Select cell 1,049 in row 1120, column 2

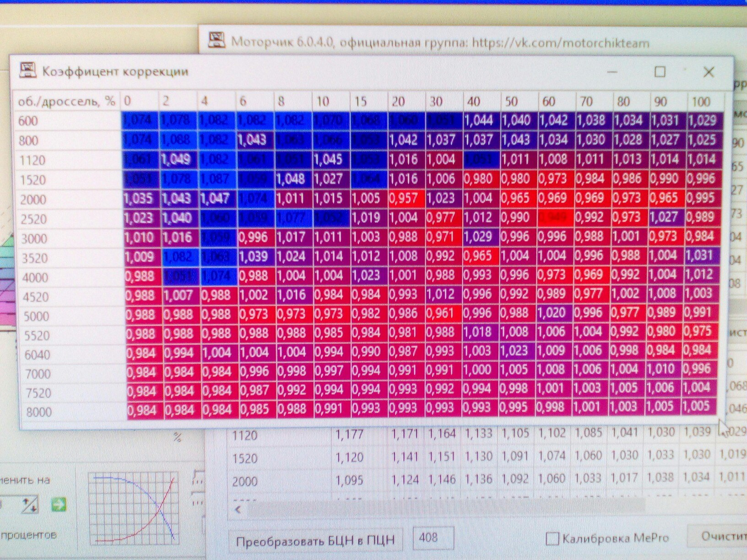click(179, 159)
